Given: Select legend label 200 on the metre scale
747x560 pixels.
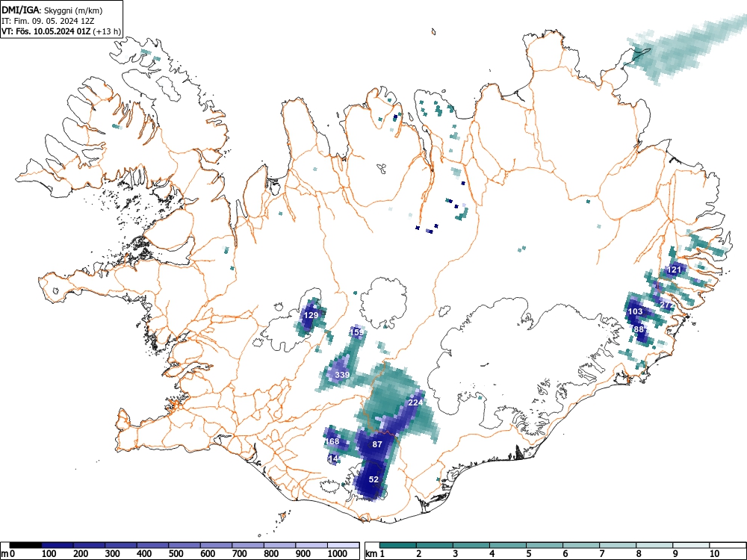Looking at the screenshot, I should pyautogui.click(x=81, y=554).
